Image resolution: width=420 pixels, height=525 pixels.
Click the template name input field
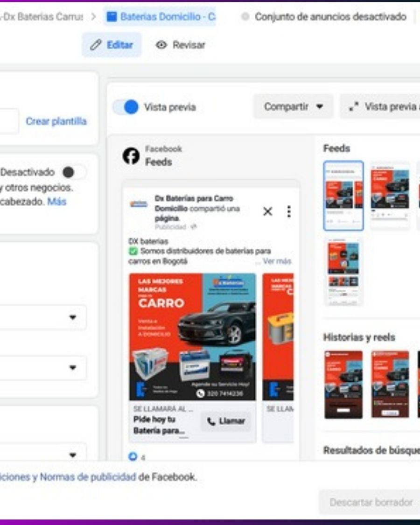pos(8,121)
